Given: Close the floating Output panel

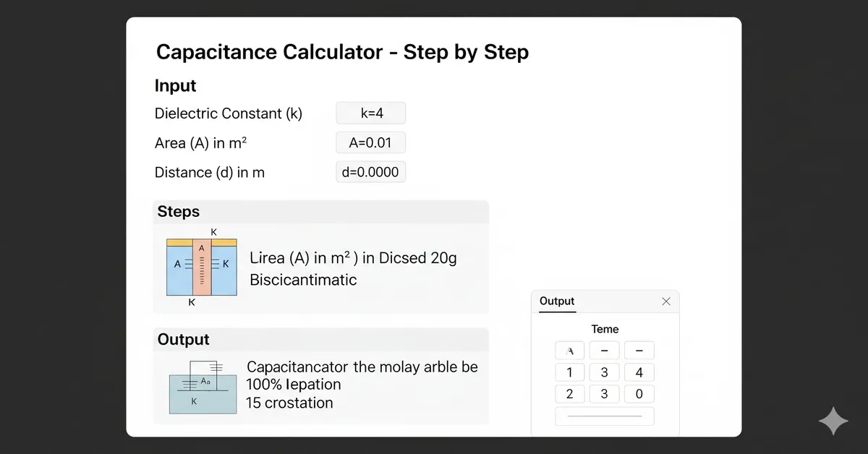Looking at the screenshot, I should point(665,301).
